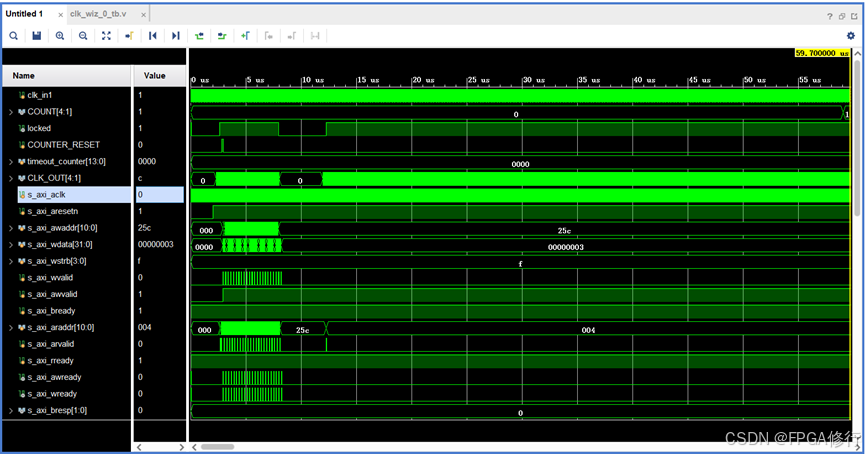Switch to the clk_wiz_0_tb.v tab
Image resolution: width=865 pixels, height=454 pixels.
click(x=98, y=14)
